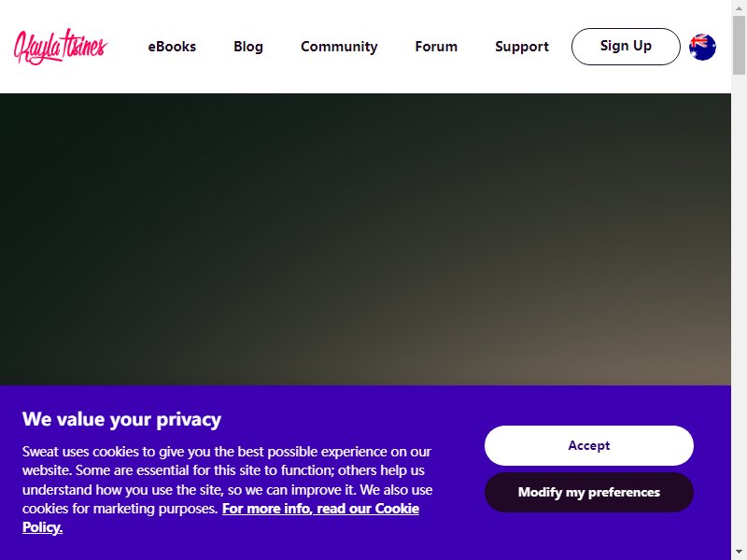Click the vertical scrollbar thumb
Image resolution: width=747 pixels, height=560 pixels.
[739, 45]
